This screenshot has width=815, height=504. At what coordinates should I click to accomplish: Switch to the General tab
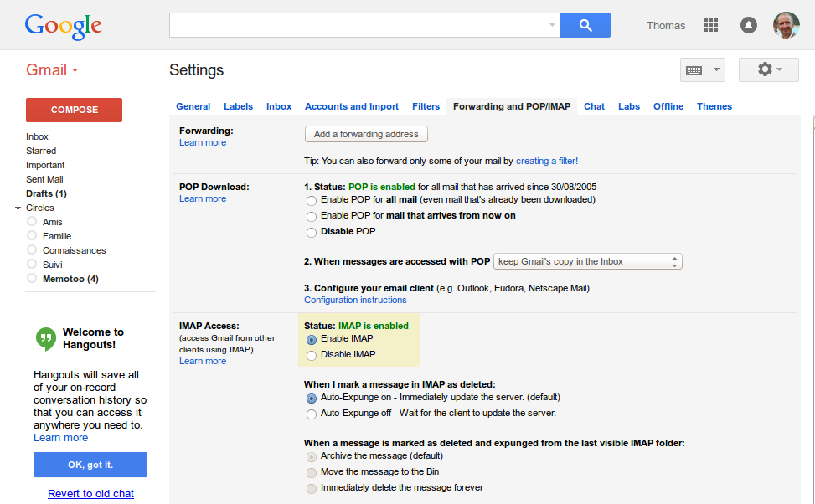tap(193, 106)
